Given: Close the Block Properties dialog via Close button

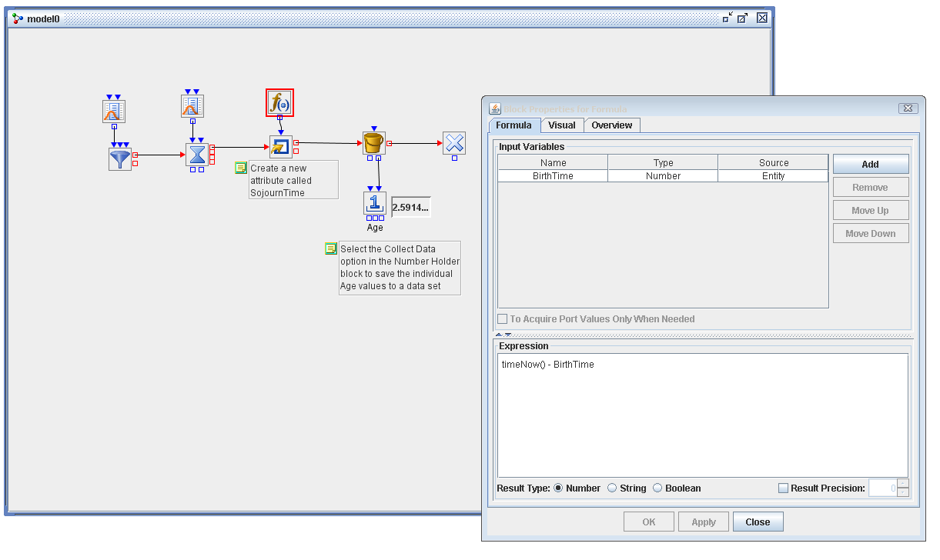Looking at the screenshot, I should [x=758, y=521].
